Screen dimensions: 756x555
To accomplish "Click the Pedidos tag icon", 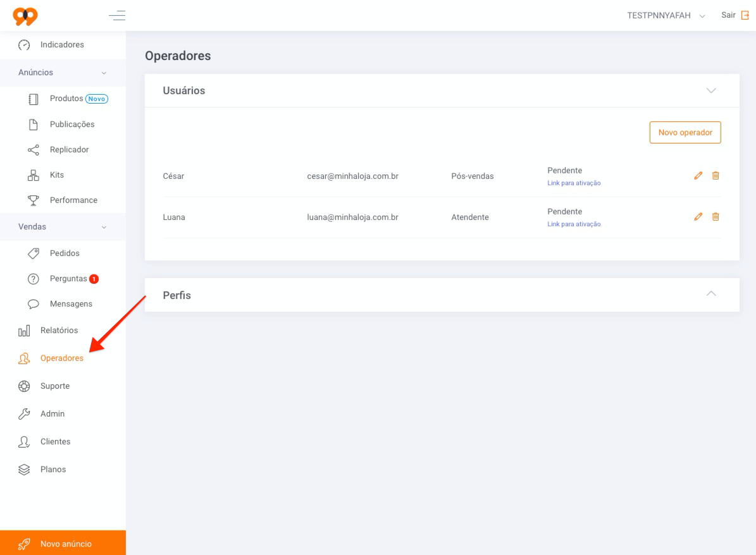I will click(34, 253).
